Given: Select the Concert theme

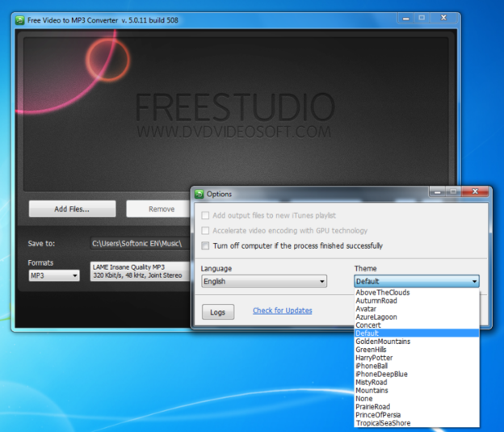Looking at the screenshot, I should tap(417, 325).
